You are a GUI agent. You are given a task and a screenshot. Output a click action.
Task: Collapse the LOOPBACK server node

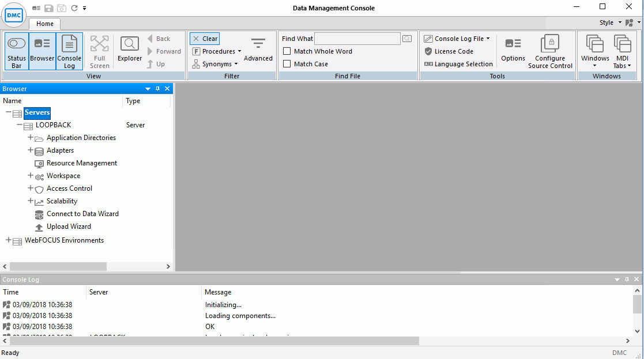pos(19,124)
